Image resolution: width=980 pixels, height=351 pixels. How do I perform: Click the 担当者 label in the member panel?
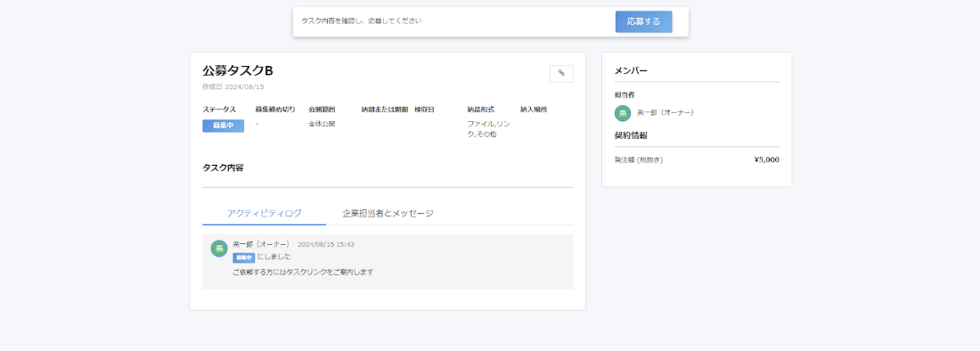pyautogui.click(x=625, y=95)
